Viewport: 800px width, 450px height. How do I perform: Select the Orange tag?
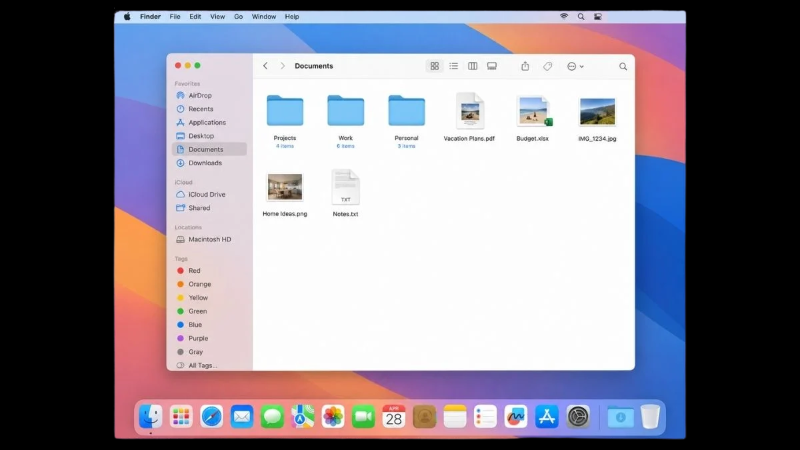click(210, 284)
